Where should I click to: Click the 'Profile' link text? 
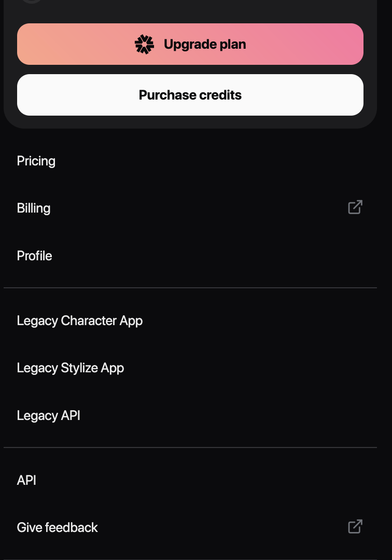point(35,256)
